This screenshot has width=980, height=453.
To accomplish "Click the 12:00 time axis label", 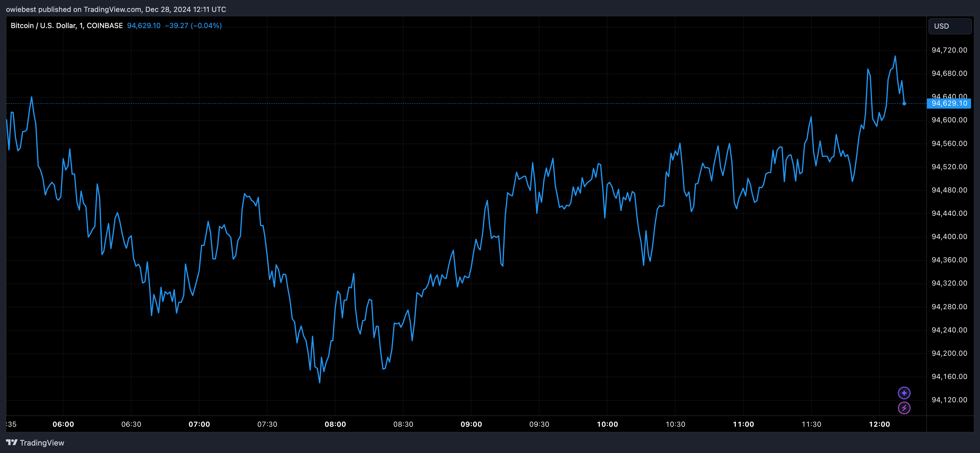I will click(879, 424).
